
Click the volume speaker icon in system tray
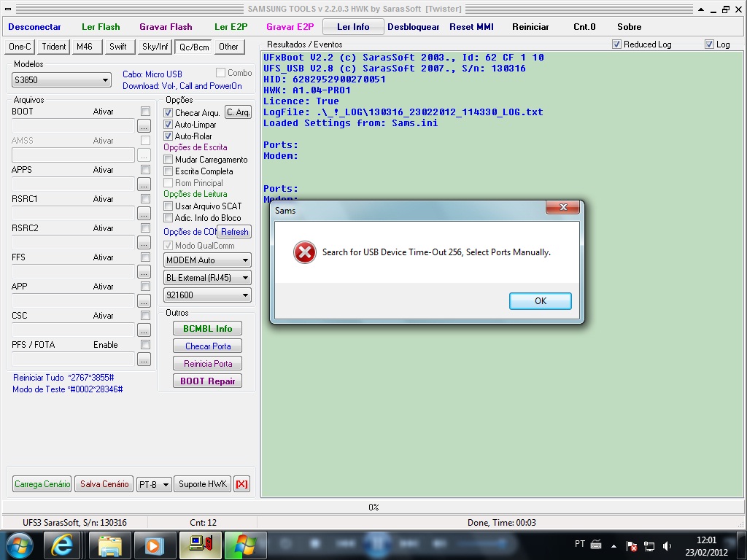tap(666, 545)
